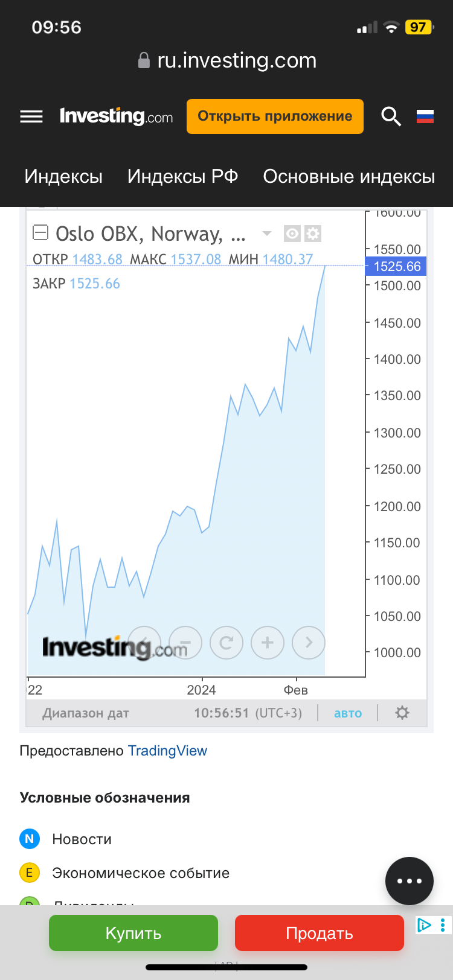Select the Основные индексы tab
Image resolution: width=453 pixels, height=980 pixels.
point(349,176)
